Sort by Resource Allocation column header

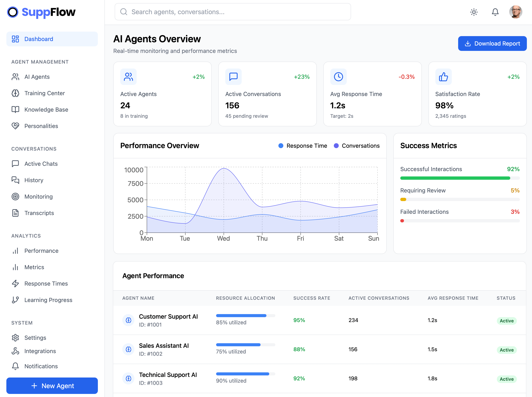245,298
